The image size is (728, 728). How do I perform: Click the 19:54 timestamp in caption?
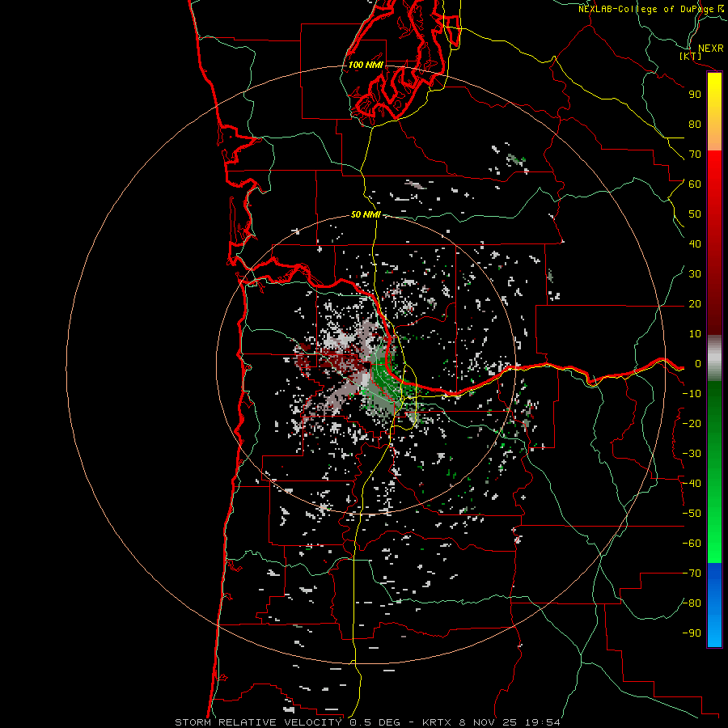pos(543,722)
